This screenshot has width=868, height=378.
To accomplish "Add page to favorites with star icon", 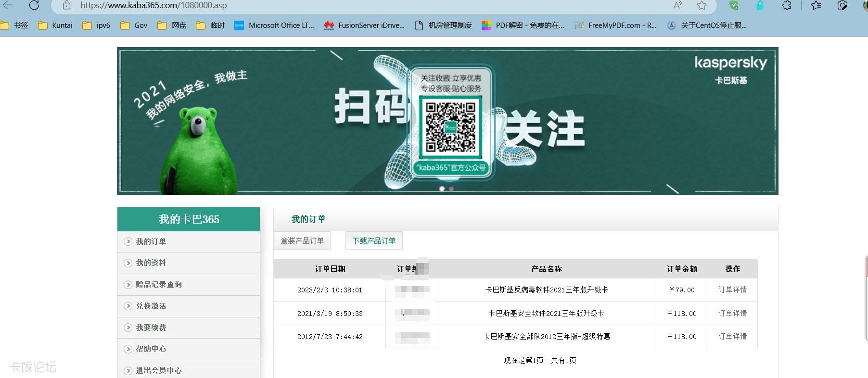I will pyautogui.click(x=702, y=5).
